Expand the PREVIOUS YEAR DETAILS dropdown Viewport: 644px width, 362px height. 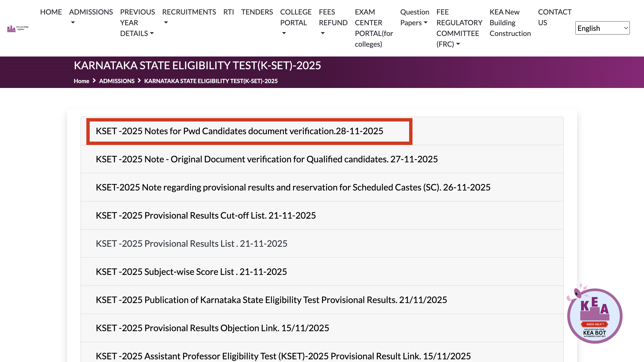[x=137, y=23]
